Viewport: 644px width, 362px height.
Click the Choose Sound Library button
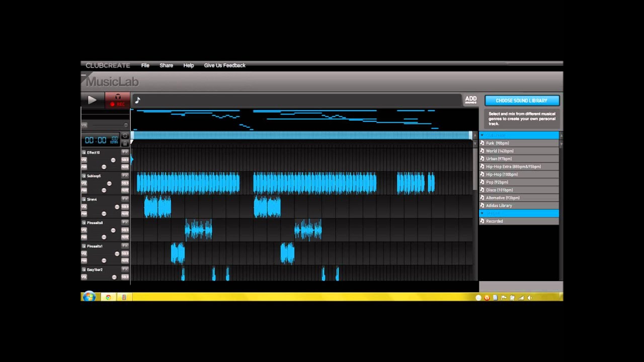(x=522, y=101)
